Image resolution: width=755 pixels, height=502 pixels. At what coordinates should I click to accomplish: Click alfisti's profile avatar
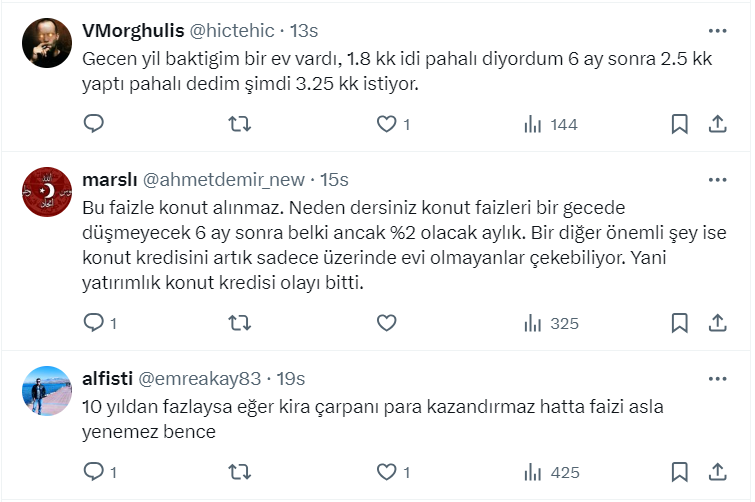point(46,391)
